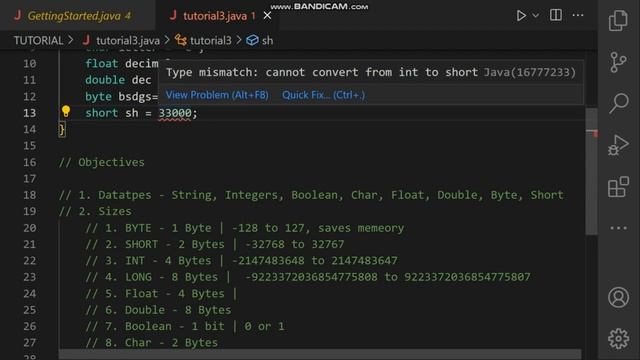The image size is (640, 360).
Task: Open the run options dropdown arrow
Action: coord(536,16)
